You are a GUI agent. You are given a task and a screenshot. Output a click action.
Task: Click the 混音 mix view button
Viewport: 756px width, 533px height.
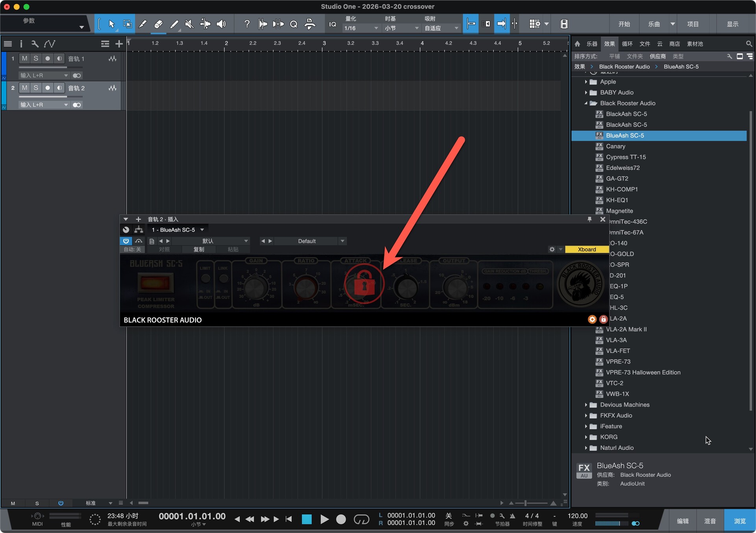click(710, 521)
